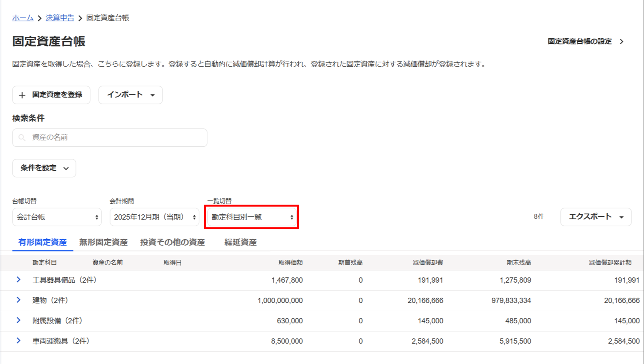Open the インポート dropdown
644x364 pixels.
click(x=130, y=95)
